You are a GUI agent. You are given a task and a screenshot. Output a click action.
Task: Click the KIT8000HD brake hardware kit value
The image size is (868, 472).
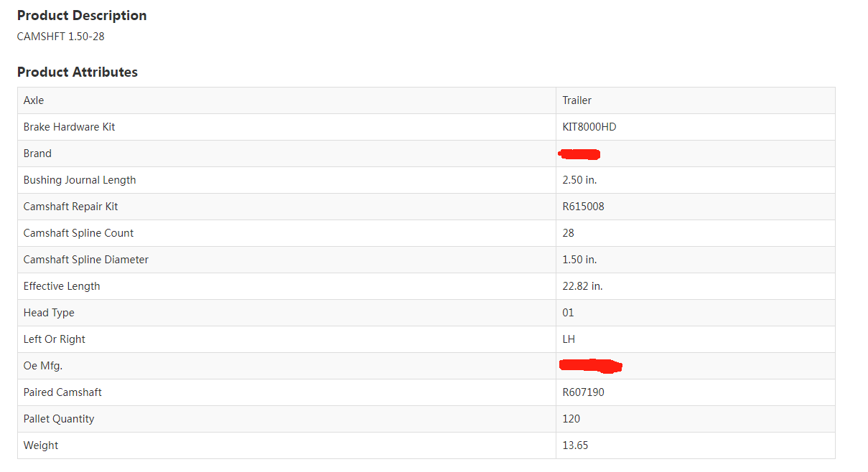(589, 127)
